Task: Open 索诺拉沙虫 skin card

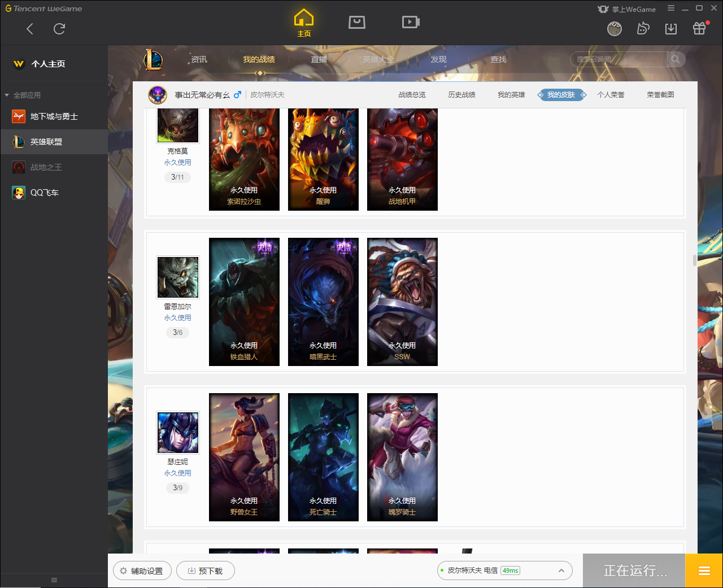Action: click(244, 159)
